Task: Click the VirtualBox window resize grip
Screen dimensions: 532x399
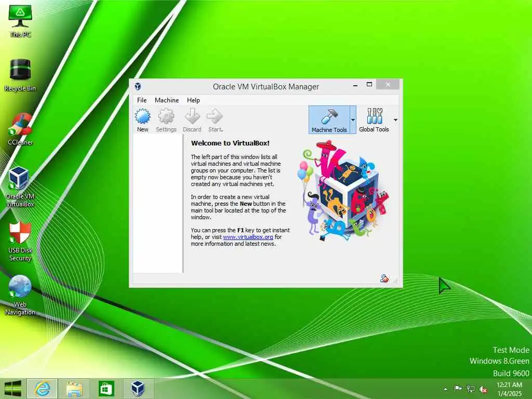Action: click(x=395, y=280)
